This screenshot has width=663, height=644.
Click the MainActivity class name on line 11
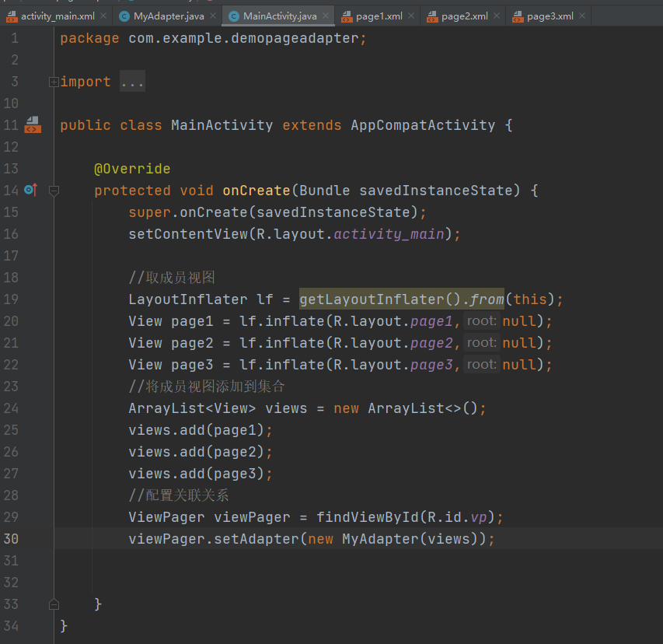pos(222,125)
